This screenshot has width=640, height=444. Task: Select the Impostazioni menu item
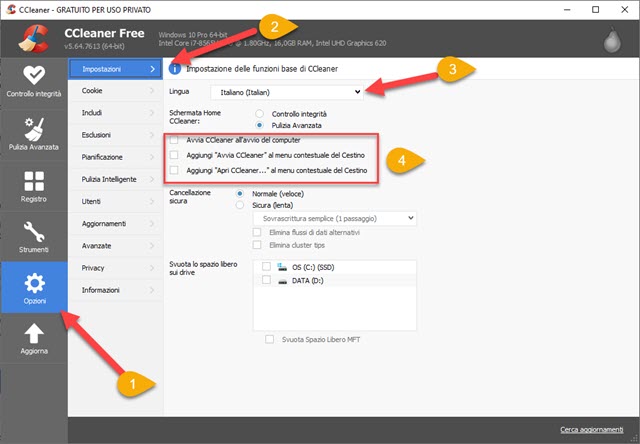116,69
